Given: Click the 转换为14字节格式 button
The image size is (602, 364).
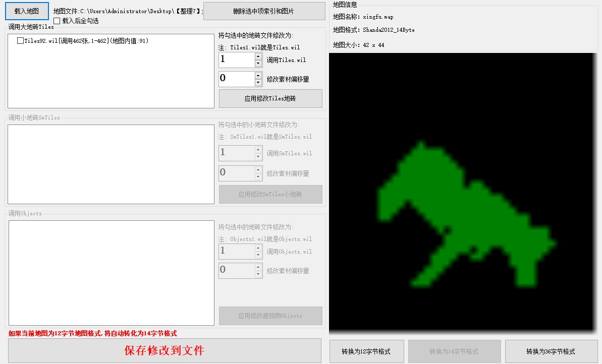Looking at the screenshot, I should (454, 351).
